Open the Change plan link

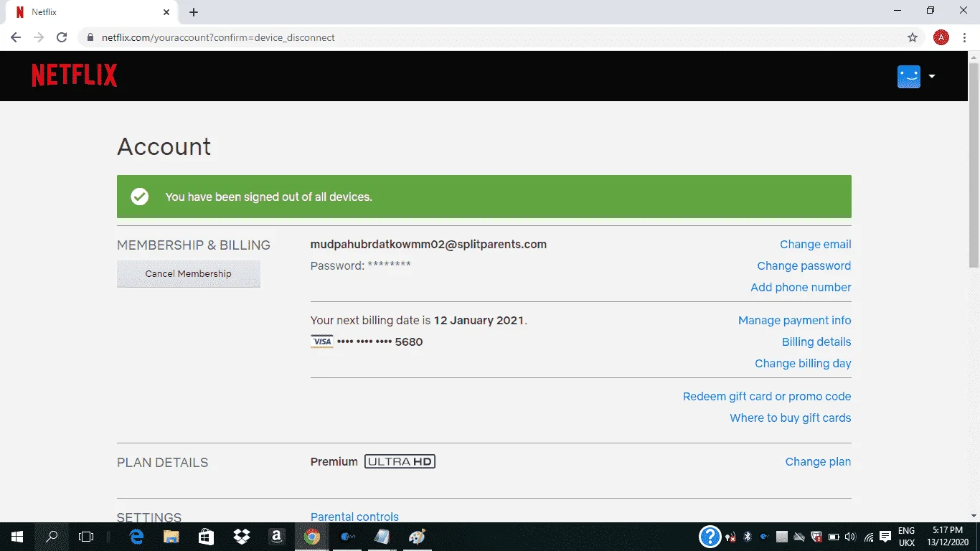click(818, 462)
